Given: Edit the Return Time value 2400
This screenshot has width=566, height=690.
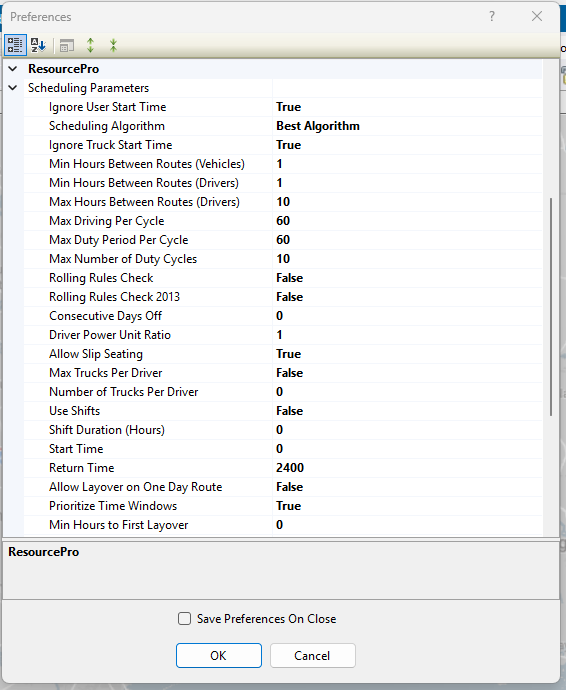Looking at the screenshot, I should point(407,467).
